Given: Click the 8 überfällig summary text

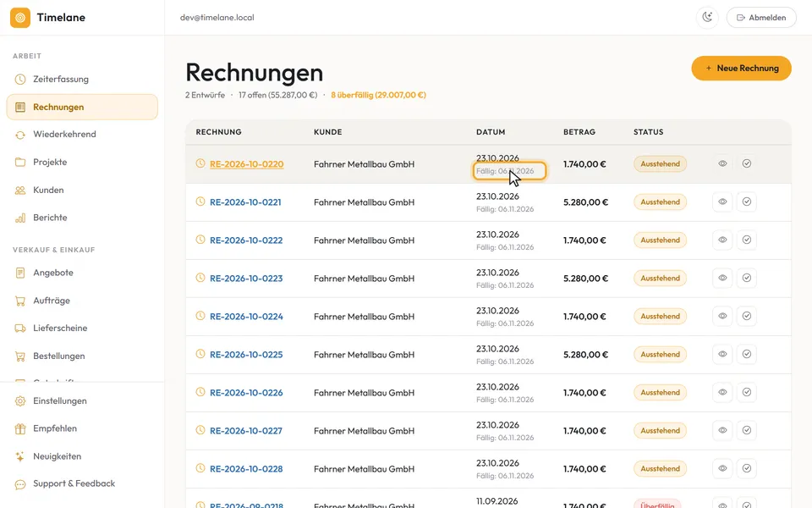Looking at the screenshot, I should click(x=379, y=96).
